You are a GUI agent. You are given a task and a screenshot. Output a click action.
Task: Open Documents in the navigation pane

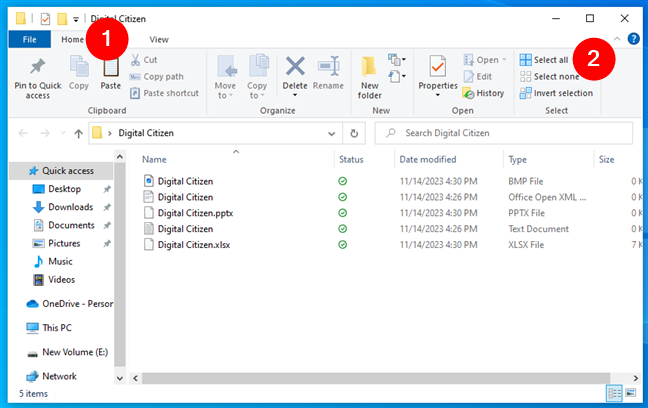71,225
